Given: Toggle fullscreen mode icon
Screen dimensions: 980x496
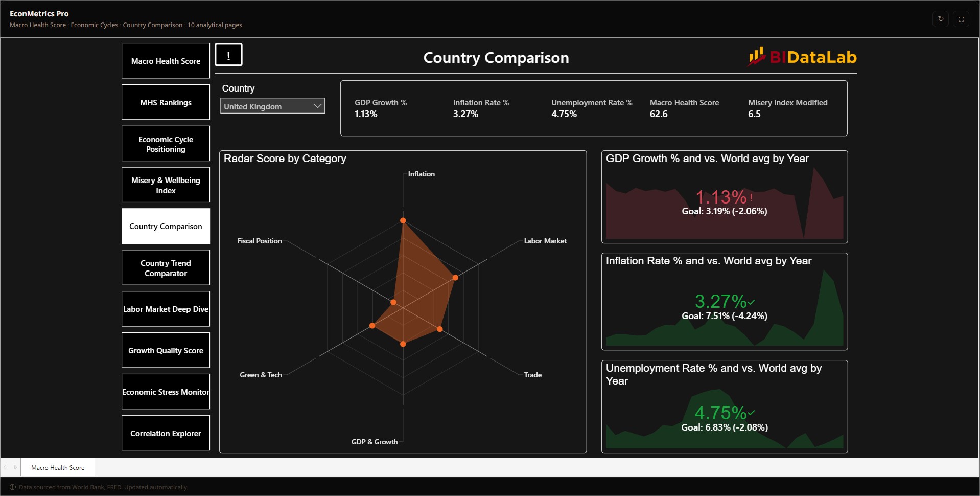Looking at the screenshot, I should [x=961, y=19].
